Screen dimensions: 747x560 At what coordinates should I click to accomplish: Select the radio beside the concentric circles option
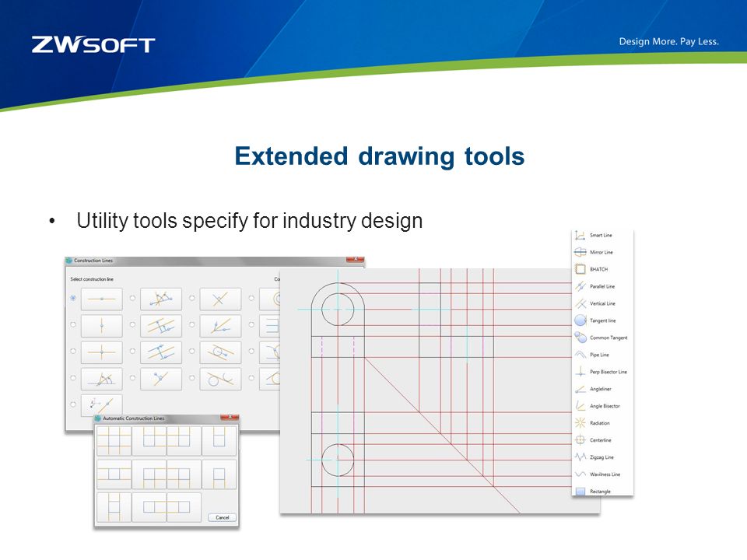tap(251, 298)
